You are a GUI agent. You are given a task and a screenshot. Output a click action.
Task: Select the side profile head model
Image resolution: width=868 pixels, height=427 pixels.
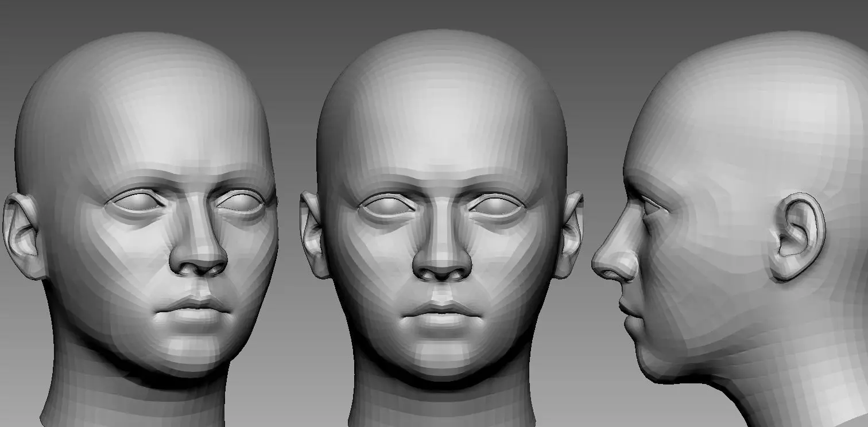[x=730, y=230]
